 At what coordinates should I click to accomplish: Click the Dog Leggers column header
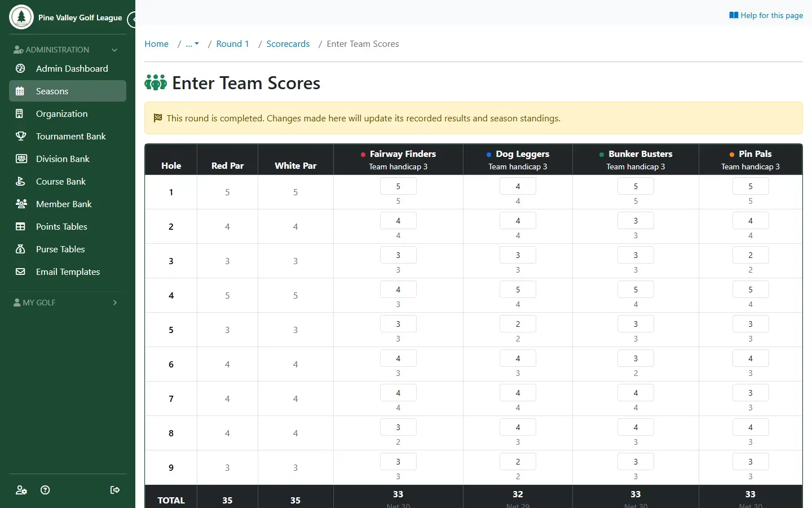(518, 160)
